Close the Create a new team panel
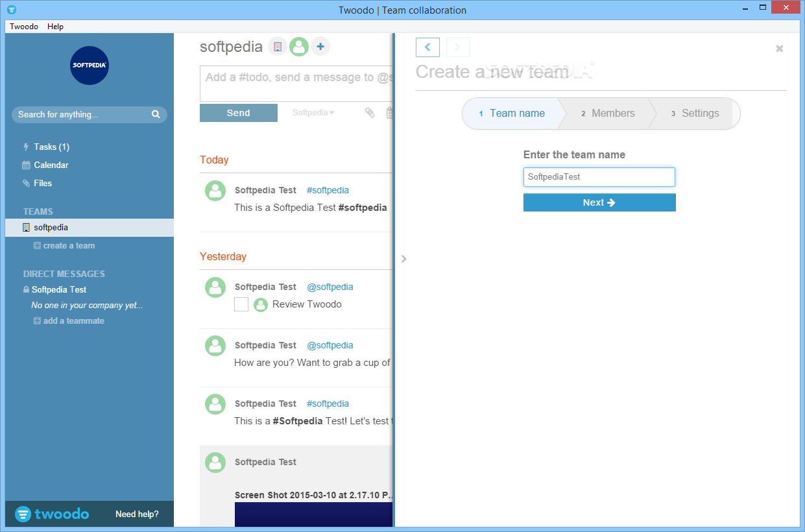Screen dimensions: 805x532 pos(780,49)
